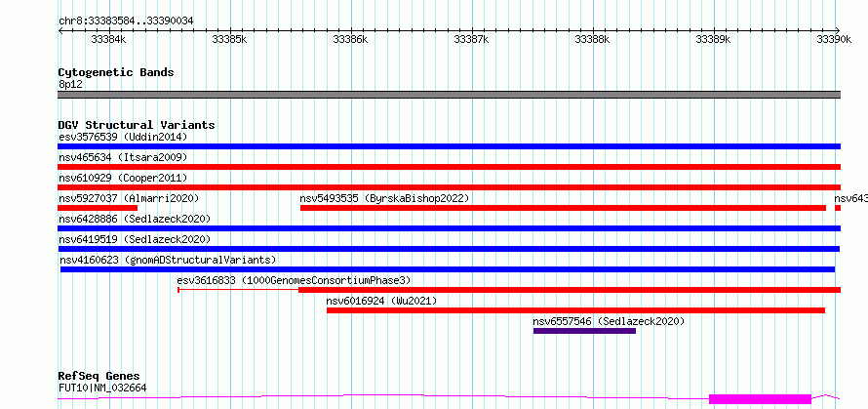Select the nsv5493535 (ByrskaBishop2022) variant bar
The width and height of the screenshot is (868, 409).
(563, 208)
